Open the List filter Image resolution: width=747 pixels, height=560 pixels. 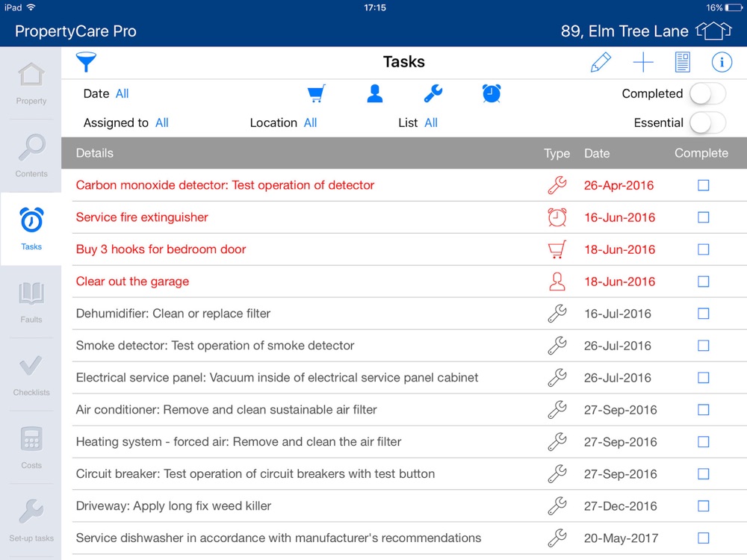tap(431, 123)
